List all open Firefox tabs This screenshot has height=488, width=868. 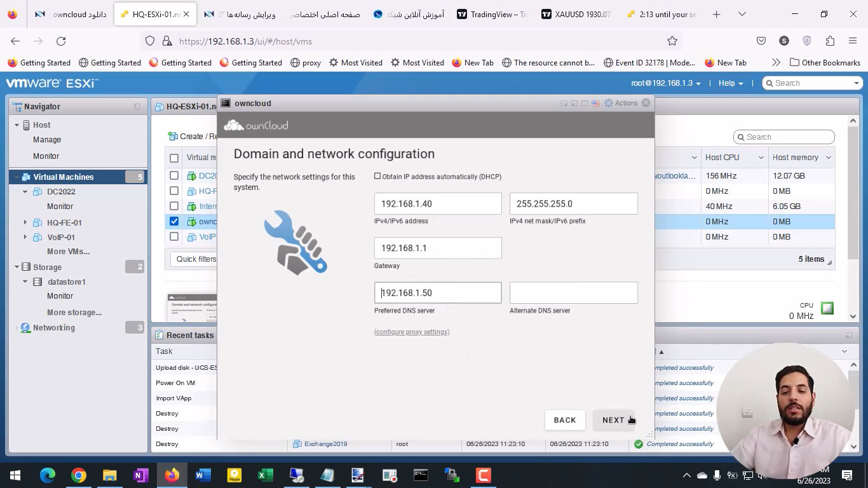[743, 14]
